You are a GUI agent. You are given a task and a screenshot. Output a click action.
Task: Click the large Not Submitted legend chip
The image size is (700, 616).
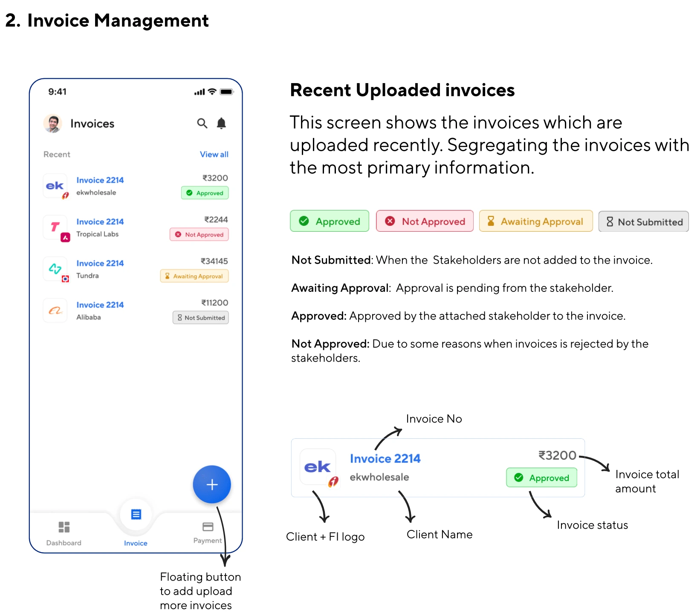[x=644, y=222]
